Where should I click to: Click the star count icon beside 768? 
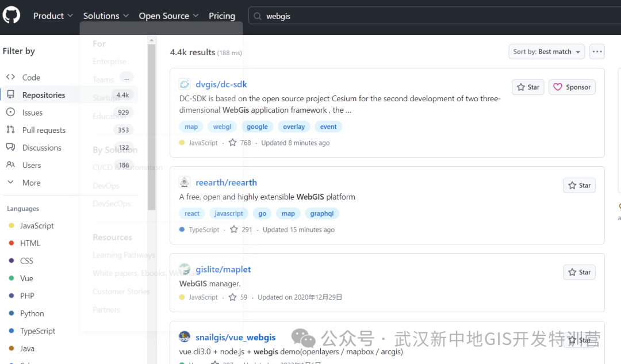click(232, 142)
